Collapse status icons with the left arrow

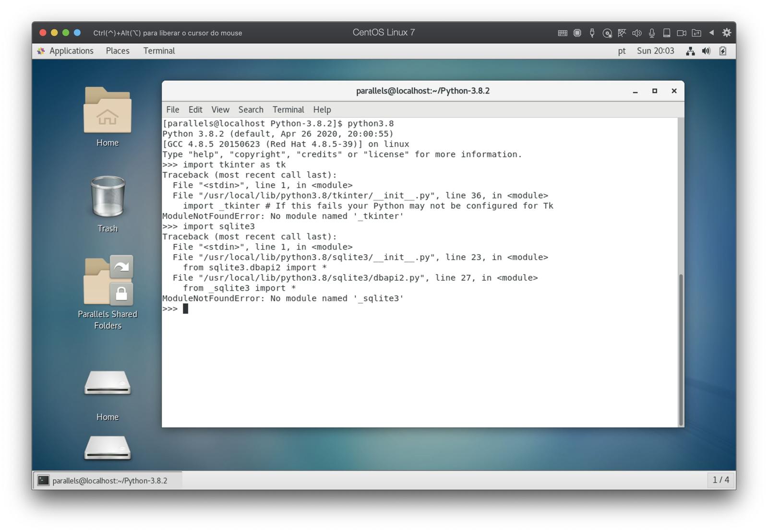pos(712,33)
